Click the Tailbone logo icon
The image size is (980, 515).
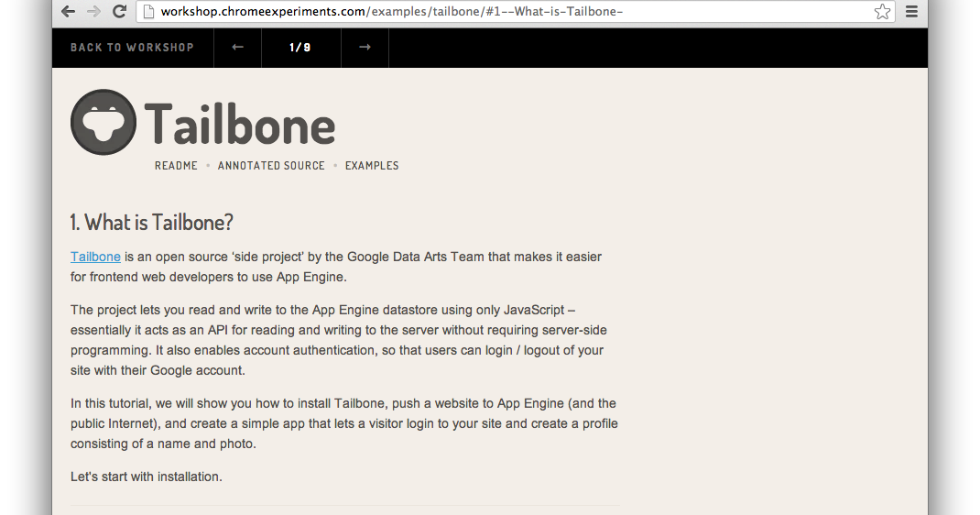(103, 122)
